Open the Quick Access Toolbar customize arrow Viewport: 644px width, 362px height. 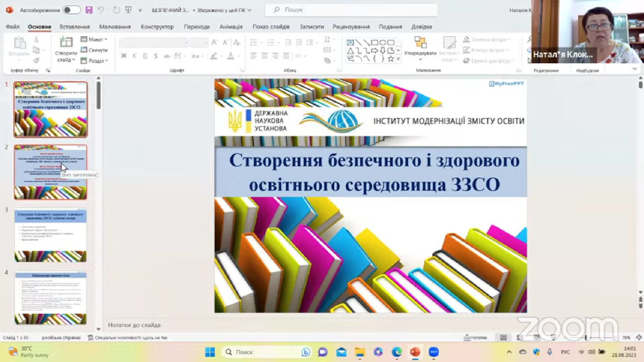pos(140,10)
